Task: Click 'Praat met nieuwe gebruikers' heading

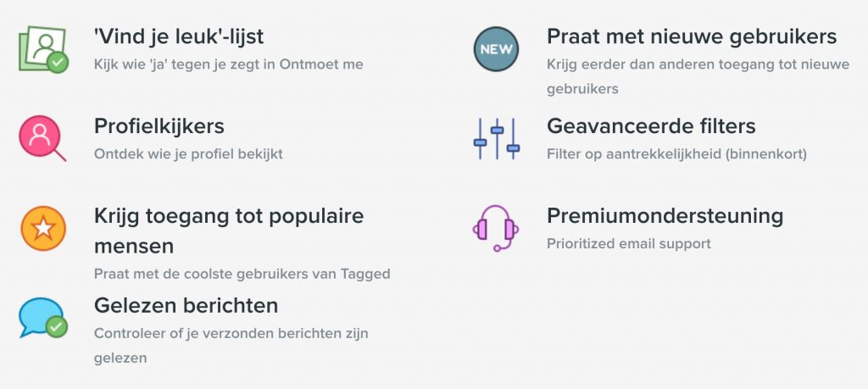Action: 692,37
